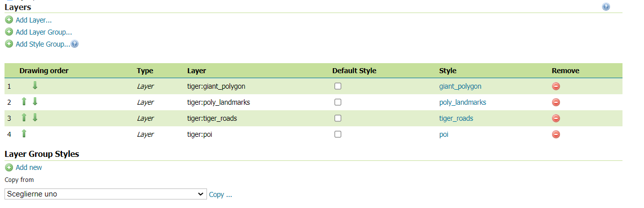Click Add Layer Group... link
644x208 pixels.
pos(43,32)
